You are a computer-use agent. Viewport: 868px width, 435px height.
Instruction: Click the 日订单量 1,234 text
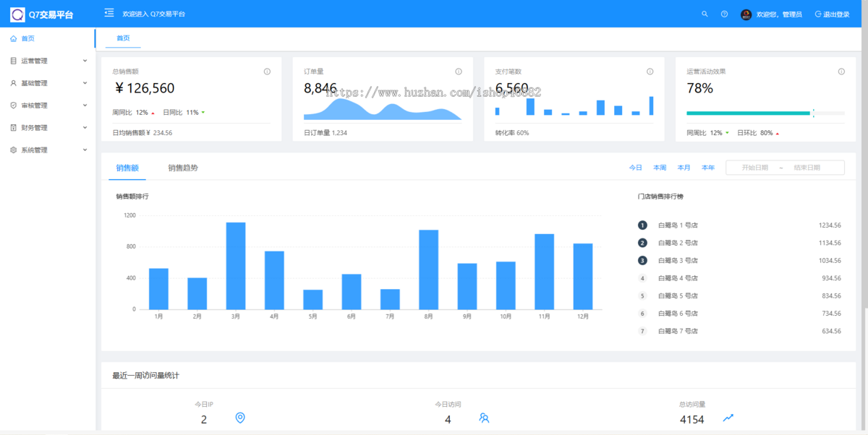pos(325,133)
